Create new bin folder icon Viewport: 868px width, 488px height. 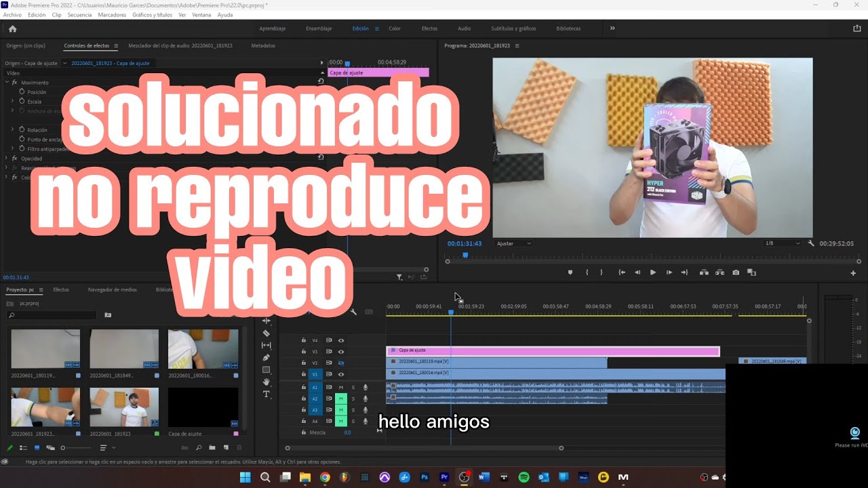tap(212, 448)
